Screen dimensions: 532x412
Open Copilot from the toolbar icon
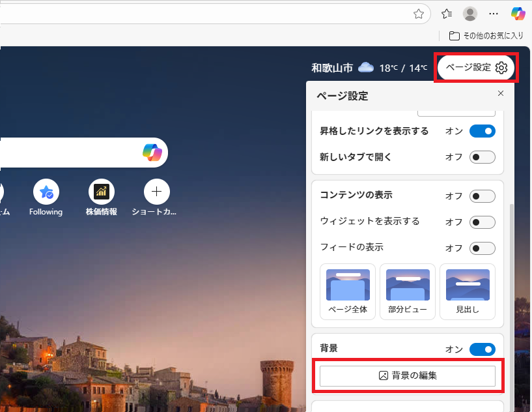tap(518, 14)
